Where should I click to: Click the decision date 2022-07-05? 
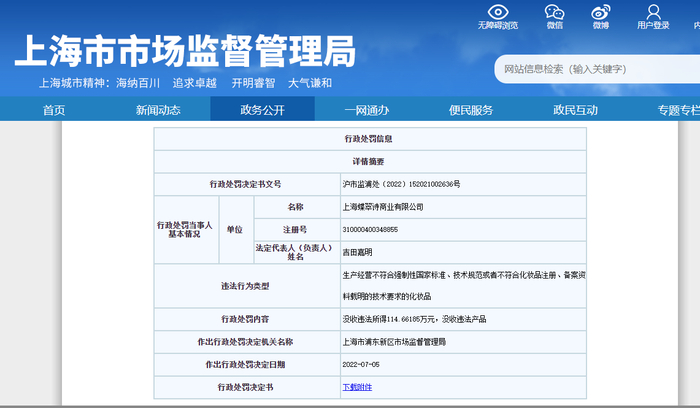(x=362, y=363)
